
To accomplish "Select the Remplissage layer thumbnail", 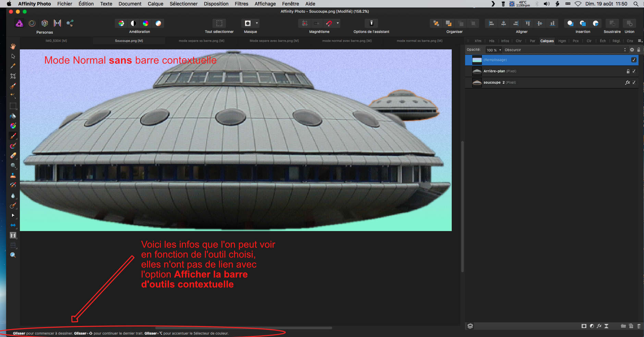I will click(477, 60).
